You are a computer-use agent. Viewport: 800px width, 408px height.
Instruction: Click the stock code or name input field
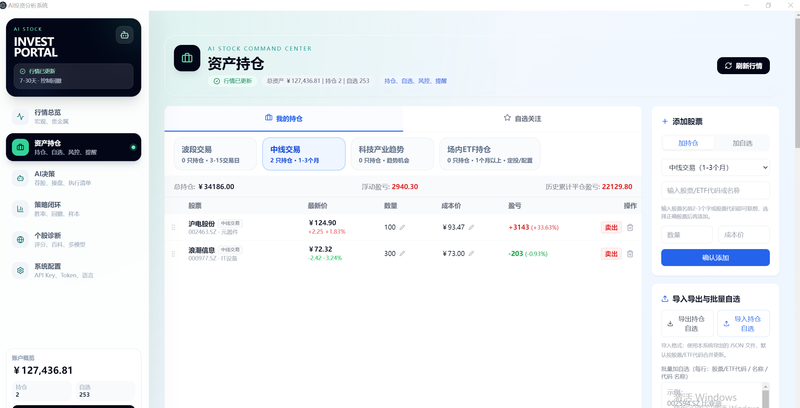(x=715, y=190)
